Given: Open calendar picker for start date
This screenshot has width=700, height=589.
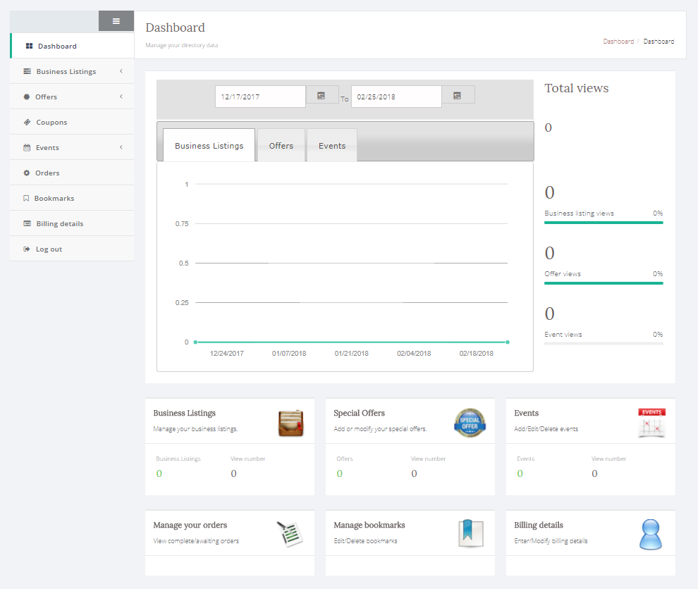Looking at the screenshot, I should point(321,95).
